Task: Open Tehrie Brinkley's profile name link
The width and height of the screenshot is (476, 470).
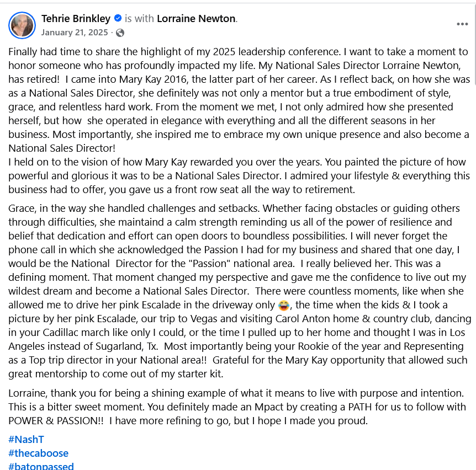Action: tap(76, 19)
